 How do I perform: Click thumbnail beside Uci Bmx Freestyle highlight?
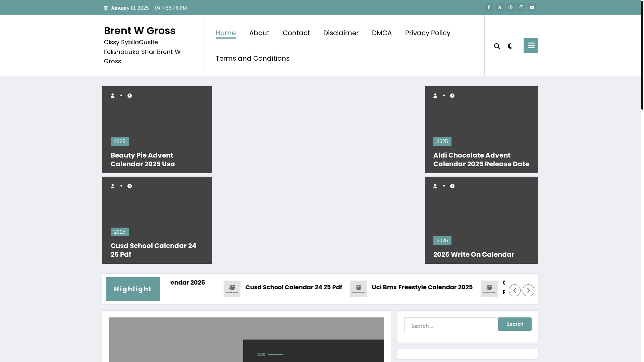(359, 289)
